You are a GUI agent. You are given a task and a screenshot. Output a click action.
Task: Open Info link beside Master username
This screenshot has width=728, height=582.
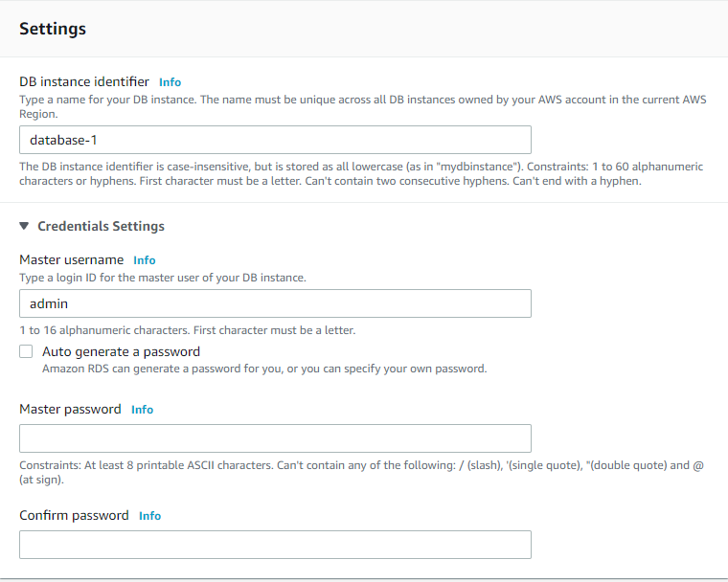[x=144, y=260]
